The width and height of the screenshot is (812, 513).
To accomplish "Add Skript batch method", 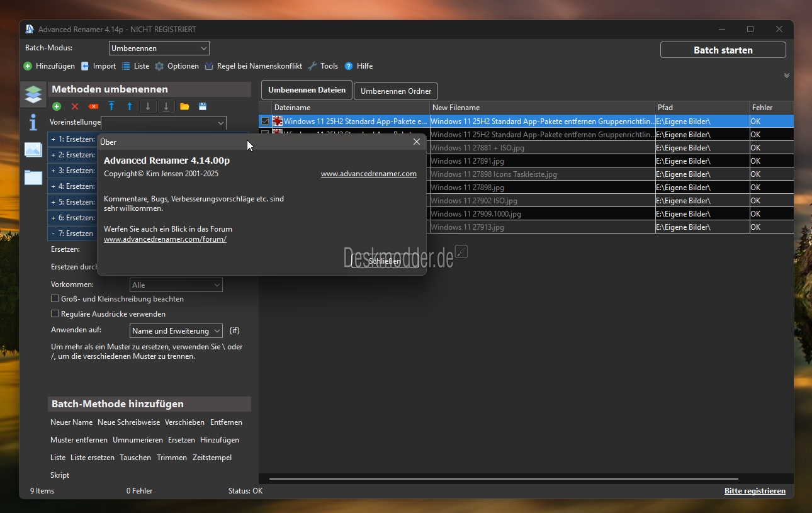I will [x=60, y=475].
